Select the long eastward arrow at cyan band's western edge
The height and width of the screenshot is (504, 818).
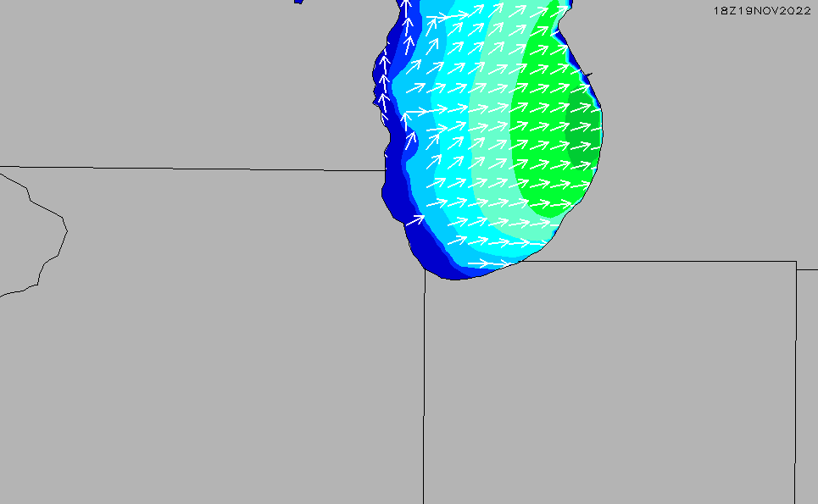(x=424, y=110)
